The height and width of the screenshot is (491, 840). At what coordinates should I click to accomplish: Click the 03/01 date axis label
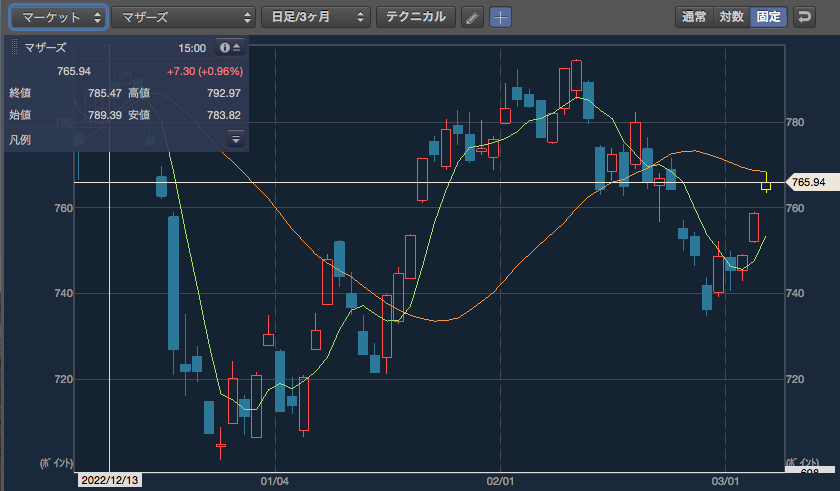[x=725, y=481]
